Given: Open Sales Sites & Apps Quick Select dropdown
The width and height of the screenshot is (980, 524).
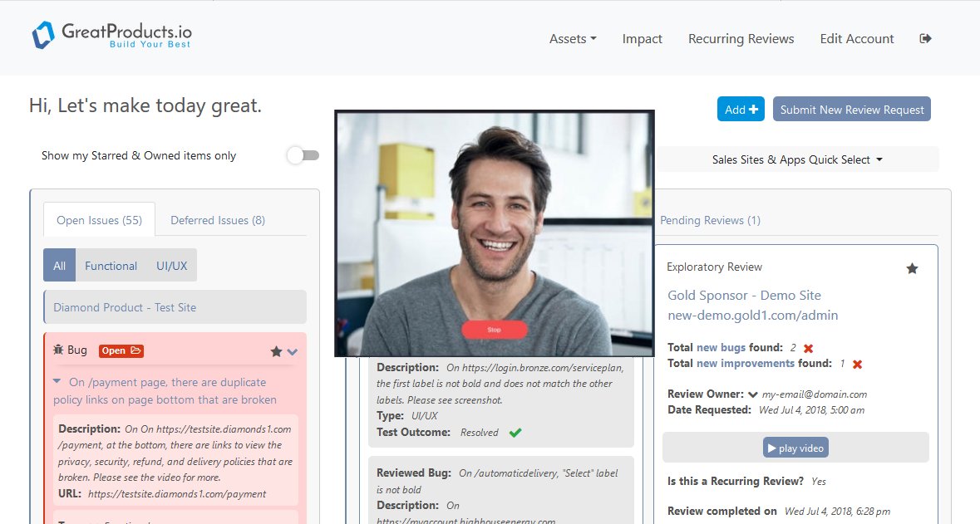Looking at the screenshot, I should (797, 159).
